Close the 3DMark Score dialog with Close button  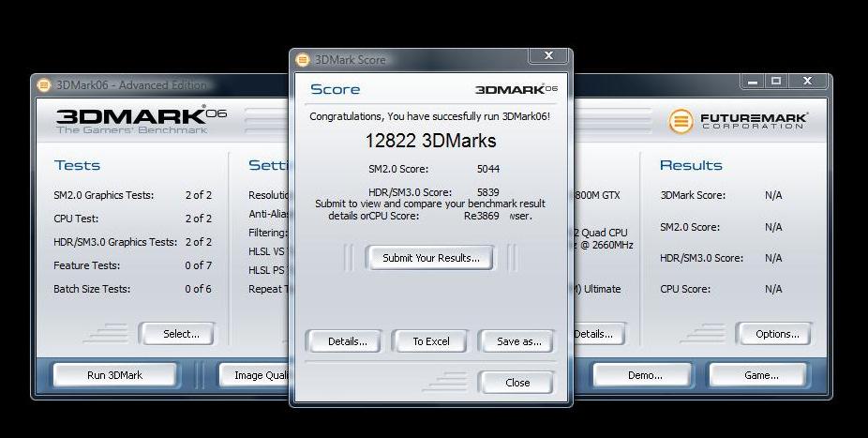click(x=517, y=383)
